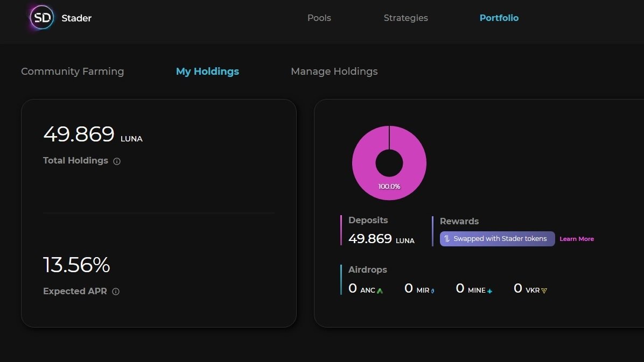Click the MIR token icon
Image resolution: width=644 pixels, height=362 pixels.
(x=432, y=290)
